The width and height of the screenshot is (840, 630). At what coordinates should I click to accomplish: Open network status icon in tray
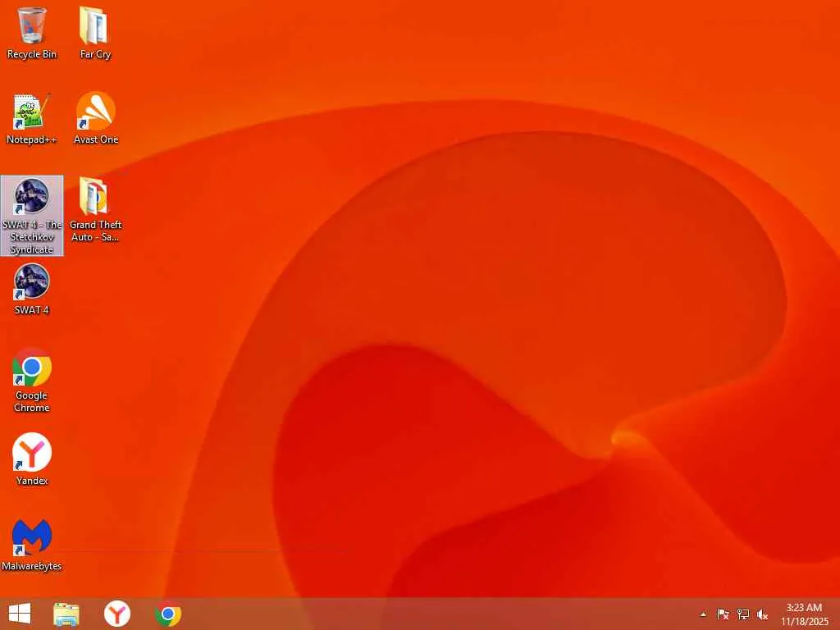pos(743,614)
